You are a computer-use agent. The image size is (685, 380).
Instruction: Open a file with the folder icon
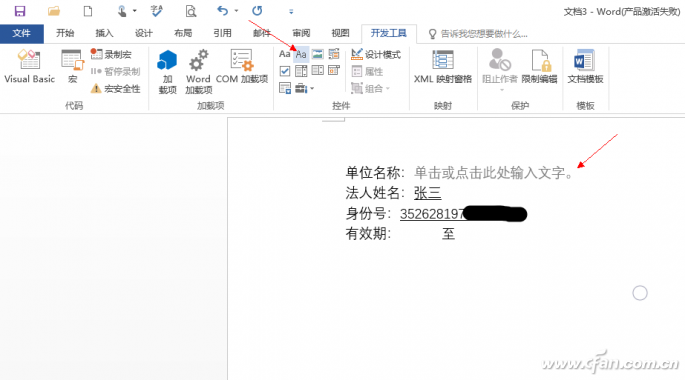point(54,11)
